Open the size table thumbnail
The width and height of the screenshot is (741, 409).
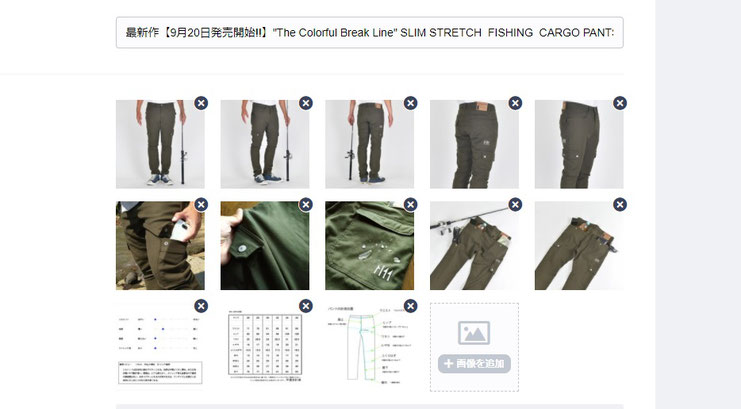click(x=265, y=347)
